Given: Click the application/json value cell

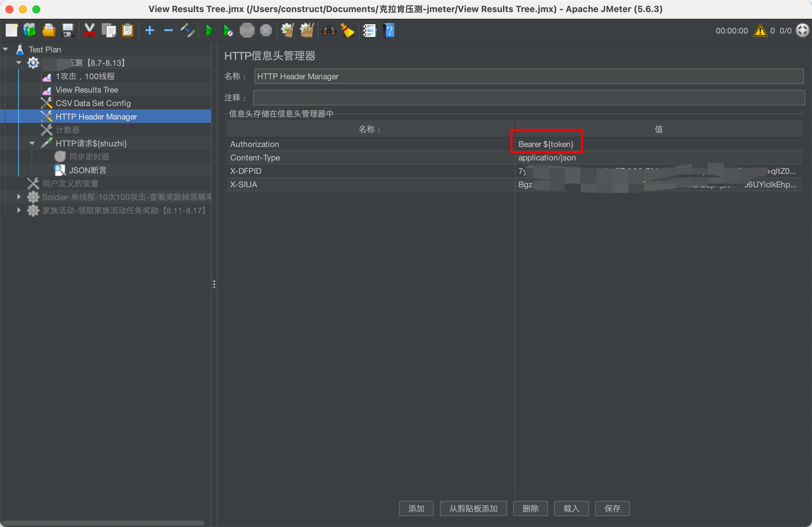Looking at the screenshot, I should 659,157.
